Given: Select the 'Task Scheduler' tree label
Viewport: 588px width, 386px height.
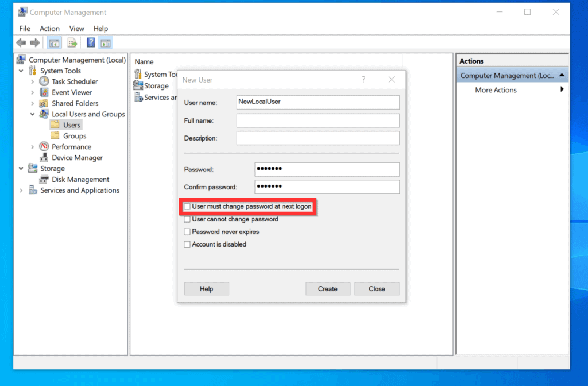Looking at the screenshot, I should [75, 81].
